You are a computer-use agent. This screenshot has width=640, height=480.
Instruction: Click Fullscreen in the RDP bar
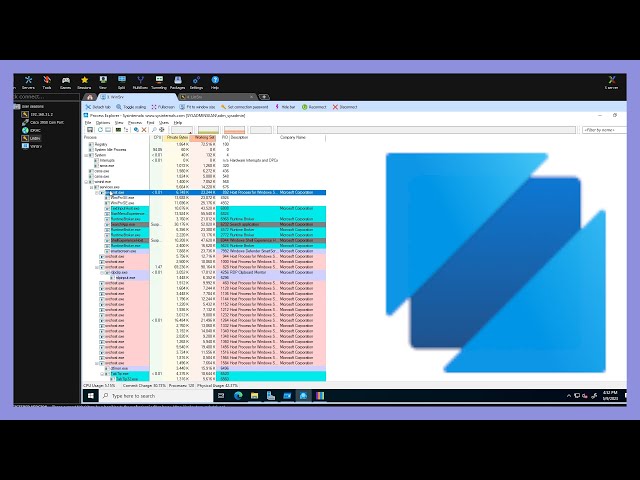[163, 107]
